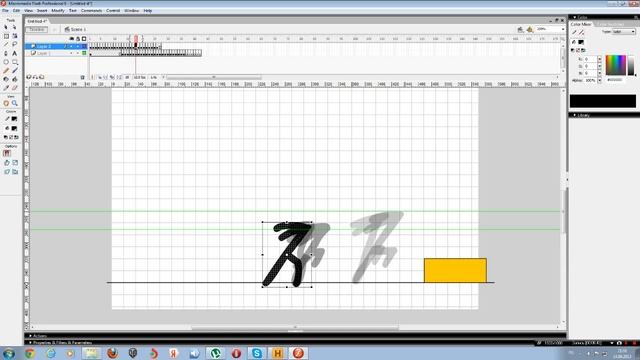Click Insert Layer icon below layers
The height and width of the screenshot is (360, 640).
(x=29, y=77)
